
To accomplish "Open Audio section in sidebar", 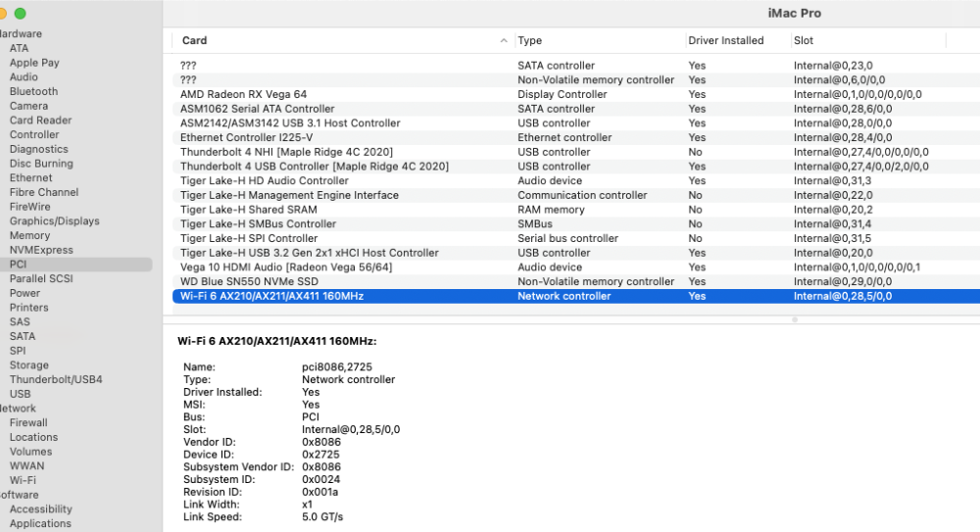I will (24, 76).
